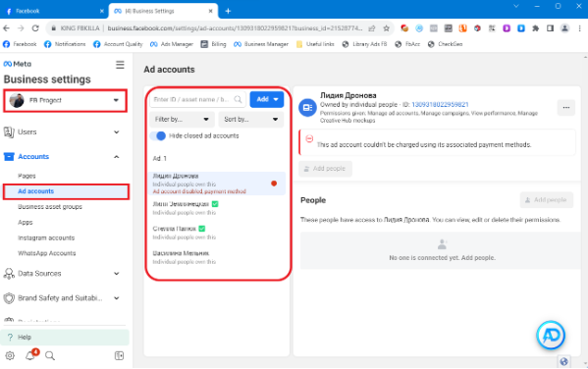Open the Filter by dropdown

[x=182, y=120]
